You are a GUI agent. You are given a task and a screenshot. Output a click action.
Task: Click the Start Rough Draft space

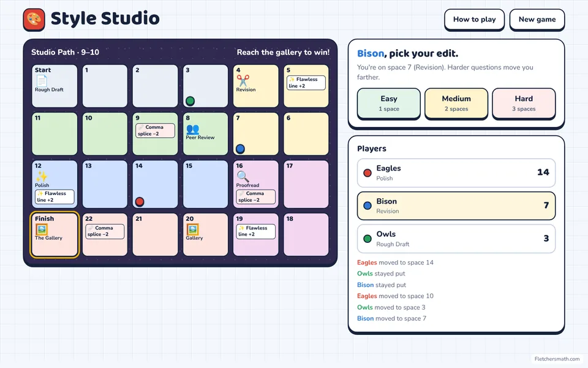(x=55, y=86)
